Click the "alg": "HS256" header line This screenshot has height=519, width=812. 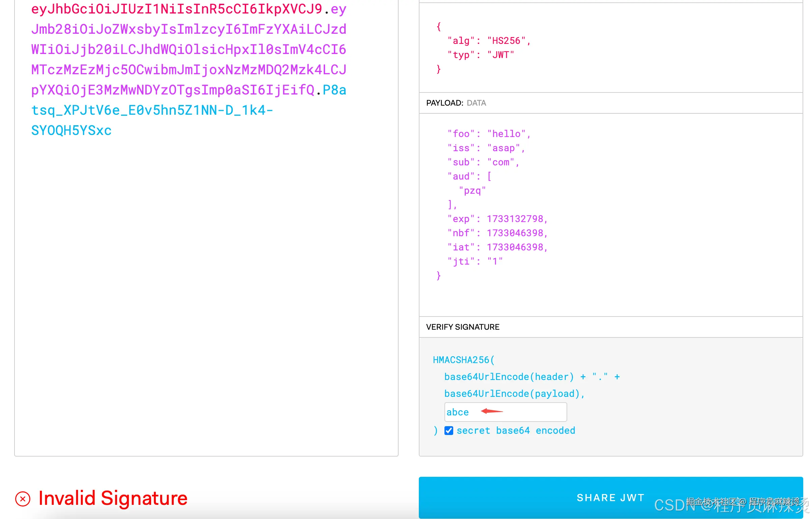(x=489, y=41)
